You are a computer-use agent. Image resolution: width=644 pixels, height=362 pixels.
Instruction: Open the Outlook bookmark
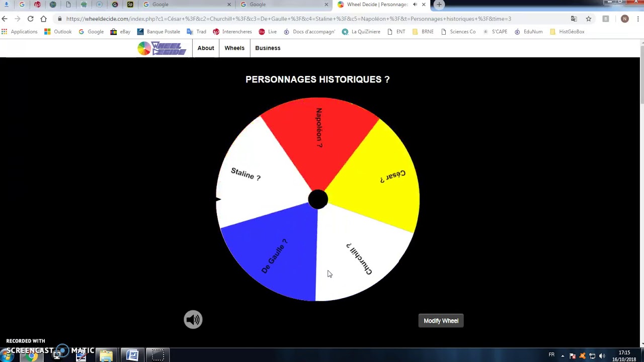[58, 32]
